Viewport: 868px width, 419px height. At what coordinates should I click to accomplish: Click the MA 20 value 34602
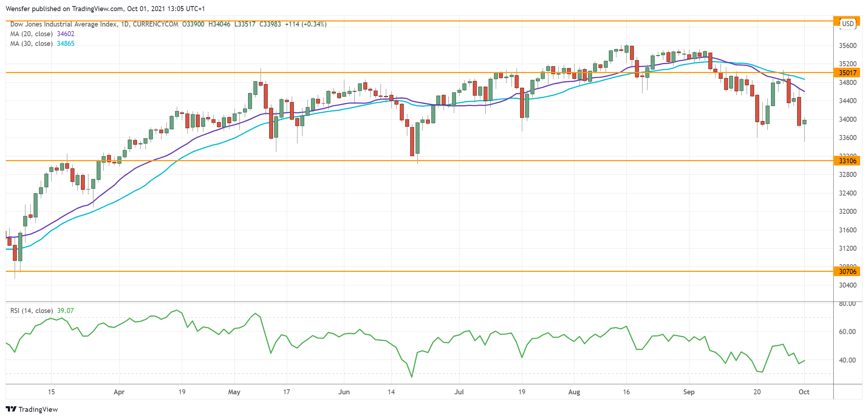pos(66,34)
